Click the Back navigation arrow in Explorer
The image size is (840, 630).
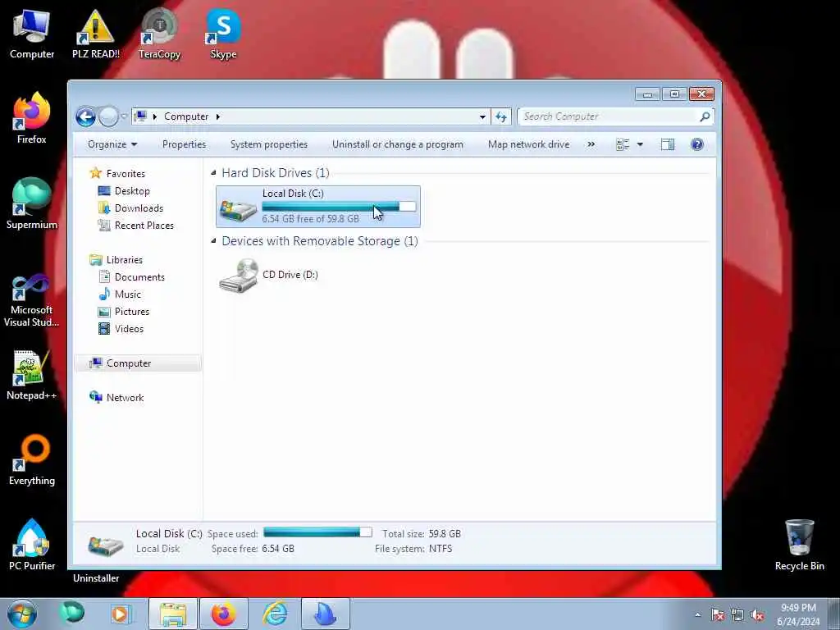point(85,116)
